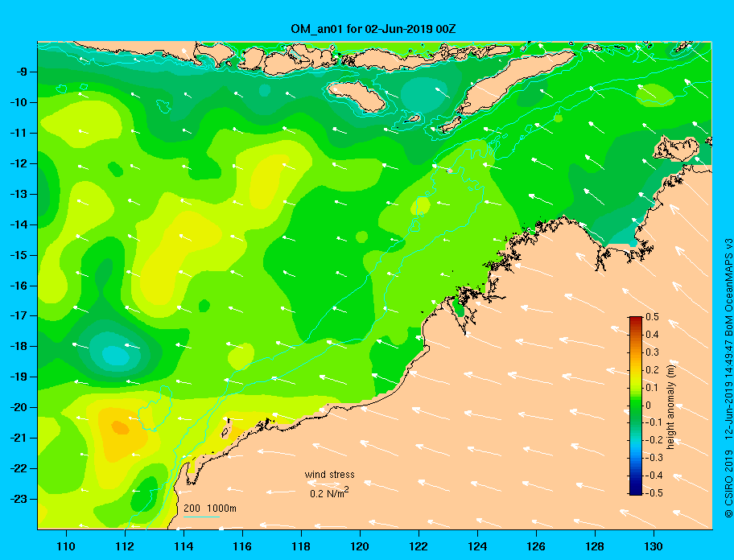Click the 0.4 label on the colorbar
This screenshot has height=560, width=734.
point(653,335)
